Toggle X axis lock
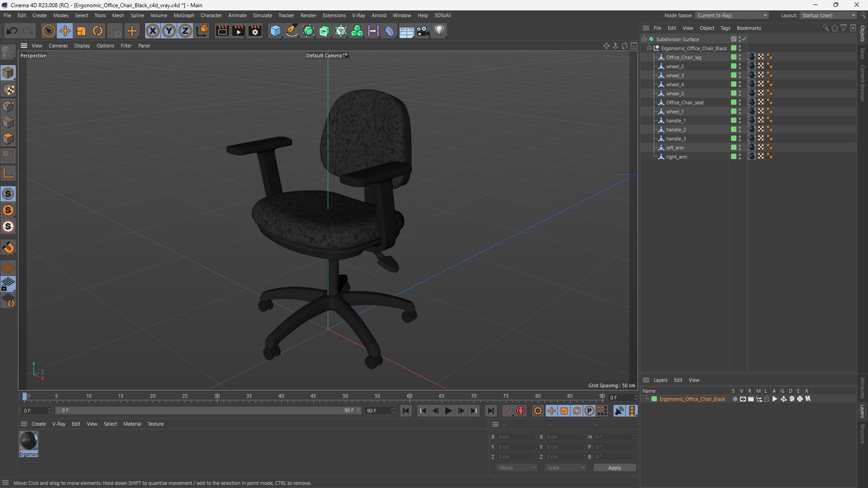This screenshot has height=488, width=868. 153,31
